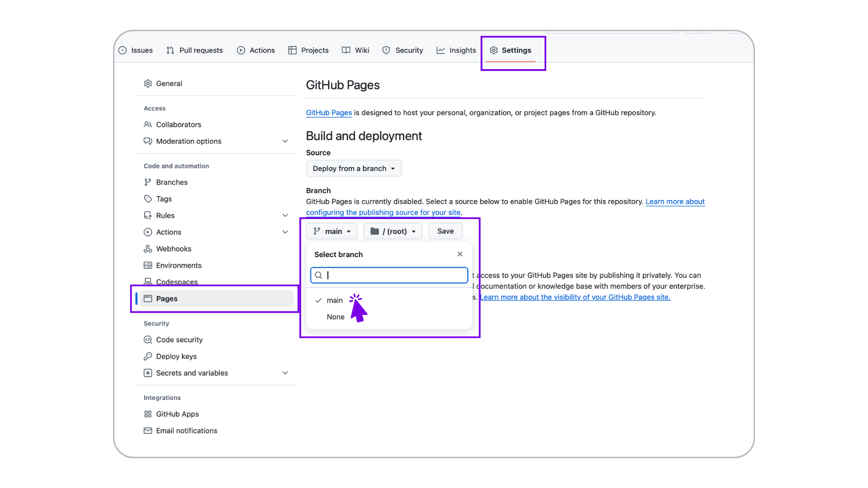Open the link about Pages site visibility
Screen dimensions: 868x488
click(x=575, y=297)
